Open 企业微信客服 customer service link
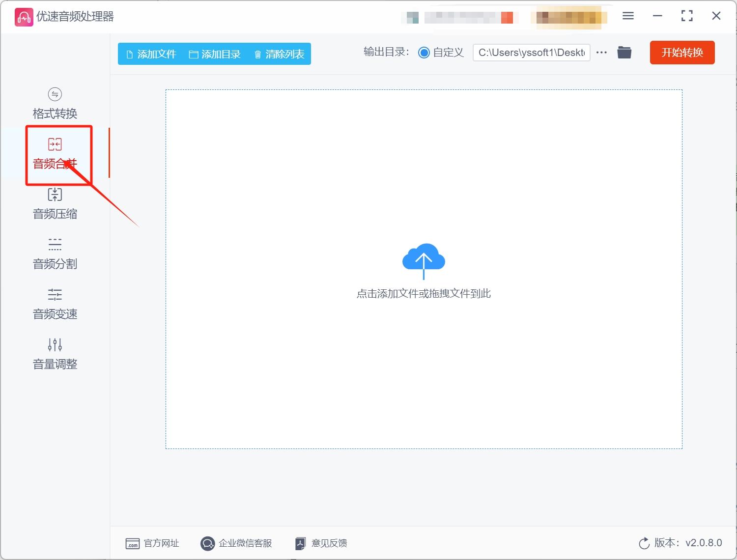 [x=236, y=543]
